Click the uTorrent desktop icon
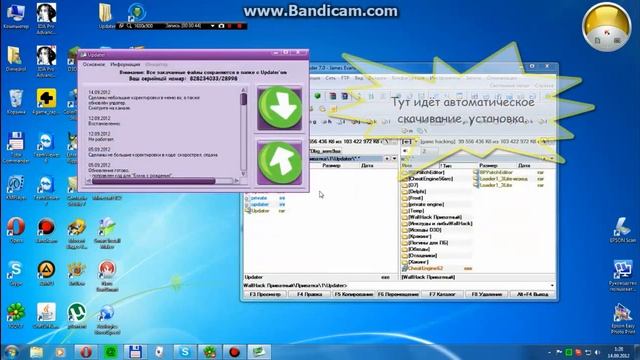Viewport: 640px width, 360px height. [77, 315]
